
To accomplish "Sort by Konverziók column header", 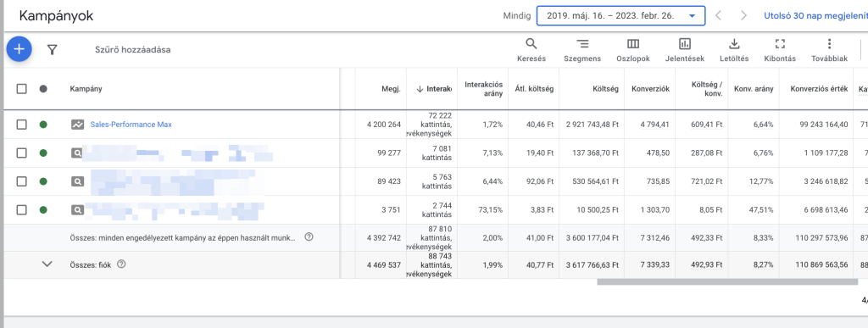I will click(x=650, y=88).
